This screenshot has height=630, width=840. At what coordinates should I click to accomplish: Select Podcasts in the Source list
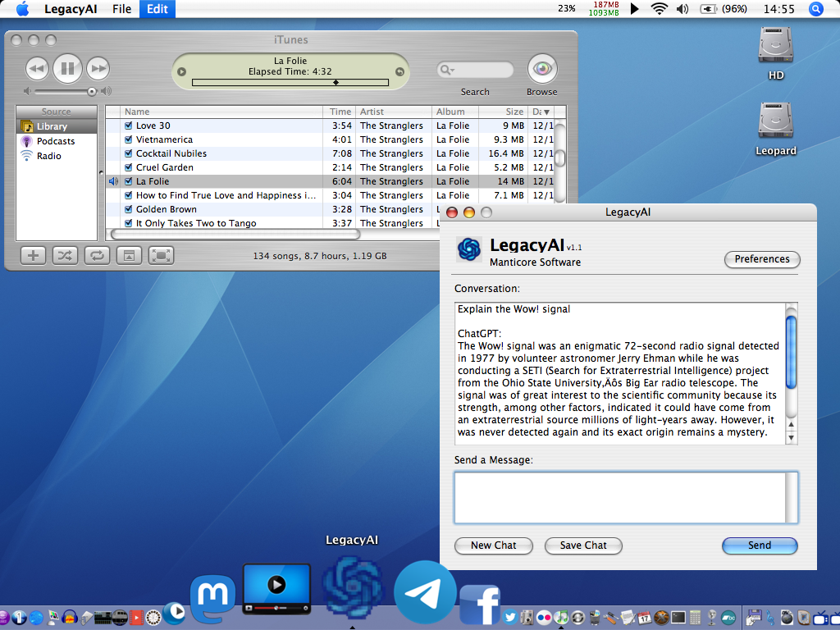(57, 141)
